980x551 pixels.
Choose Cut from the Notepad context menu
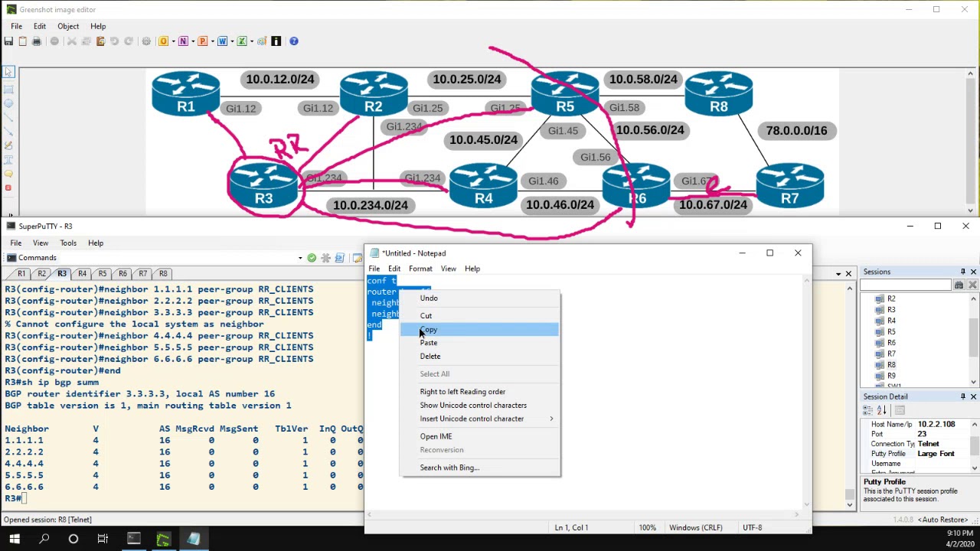[479, 316]
